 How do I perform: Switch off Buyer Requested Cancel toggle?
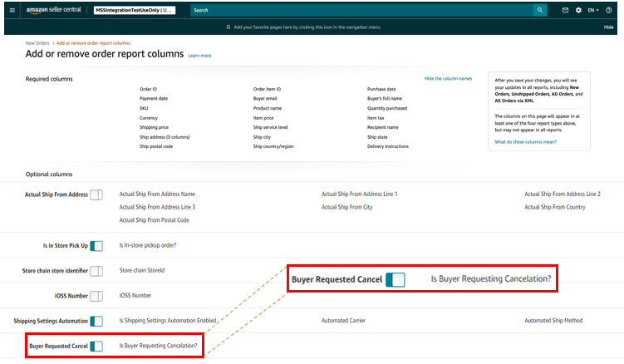click(96, 346)
